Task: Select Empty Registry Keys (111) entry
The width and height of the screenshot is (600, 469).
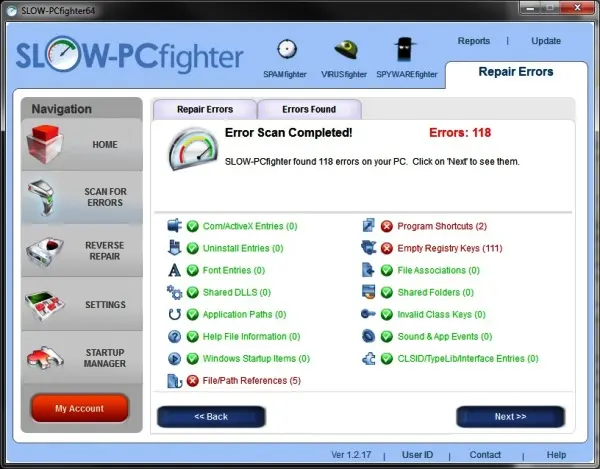Action: pyautogui.click(x=448, y=248)
